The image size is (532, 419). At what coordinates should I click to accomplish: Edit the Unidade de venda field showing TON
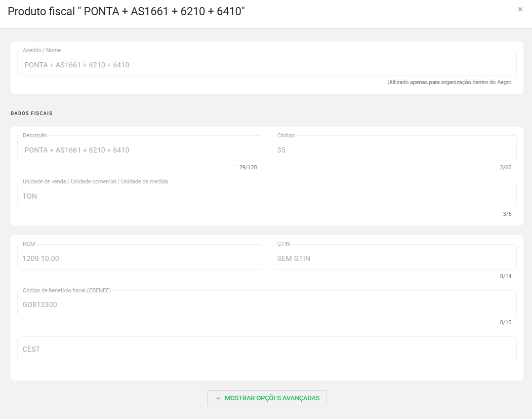(x=267, y=196)
